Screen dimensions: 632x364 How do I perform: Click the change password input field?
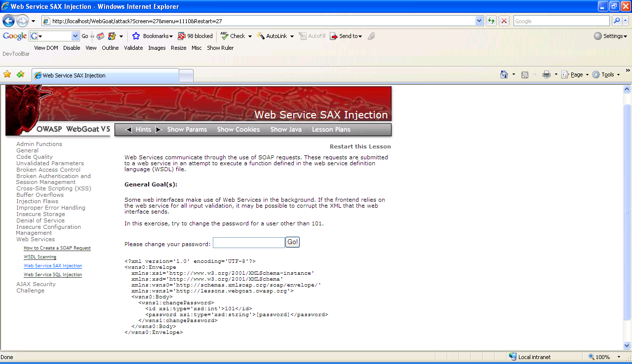click(x=248, y=243)
